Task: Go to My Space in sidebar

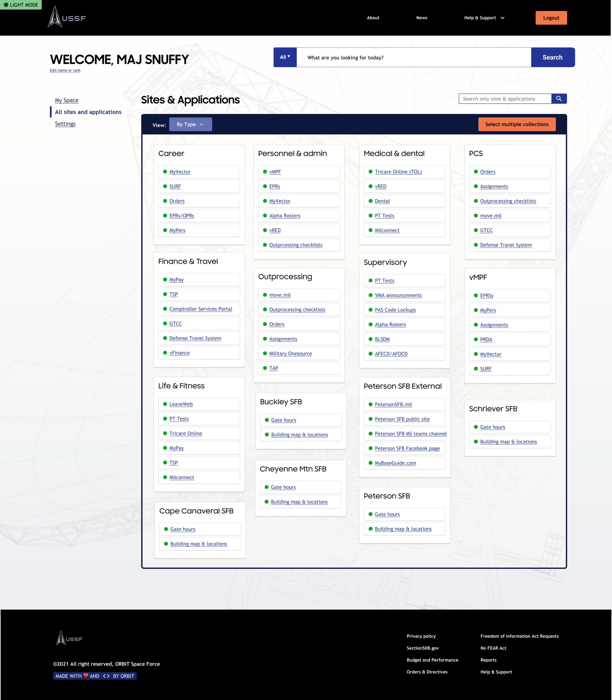Action: pos(67,100)
